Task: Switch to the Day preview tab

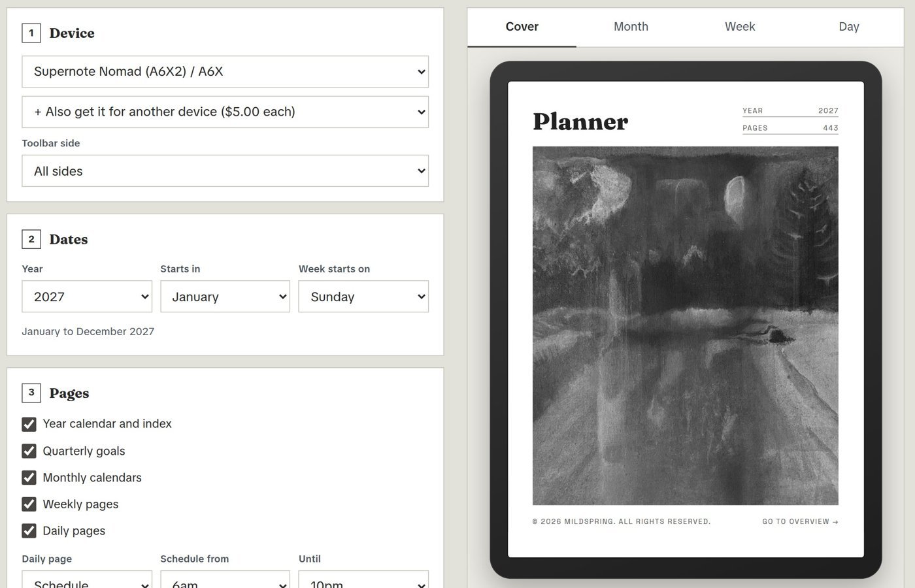Action: click(x=848, y=27)
